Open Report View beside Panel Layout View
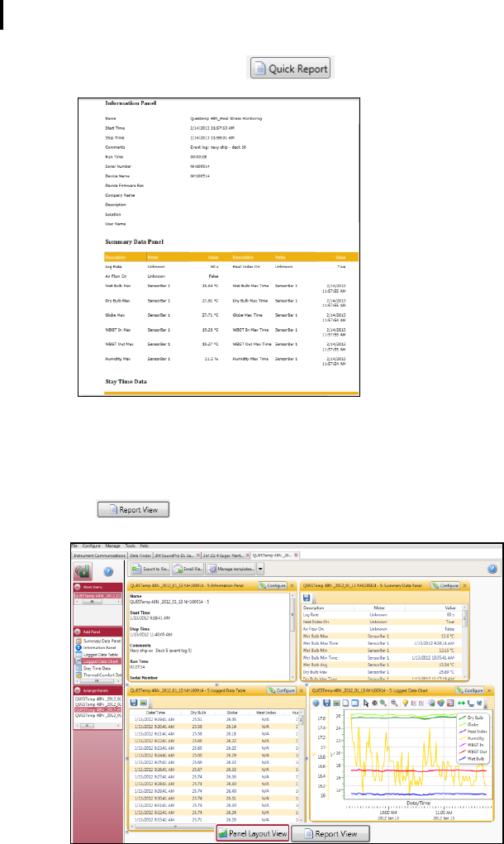 tap(330, 833)
